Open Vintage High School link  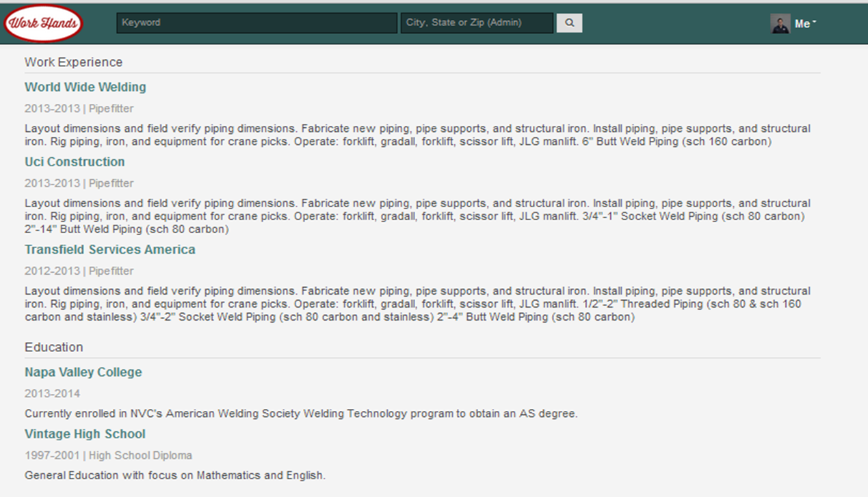pos(85,434)
